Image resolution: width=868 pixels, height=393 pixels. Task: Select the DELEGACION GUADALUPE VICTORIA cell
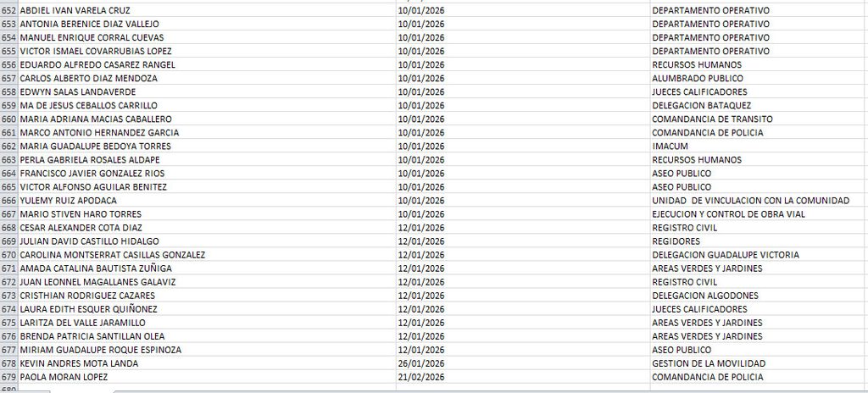pyautogui.click(x=759, y=255)
